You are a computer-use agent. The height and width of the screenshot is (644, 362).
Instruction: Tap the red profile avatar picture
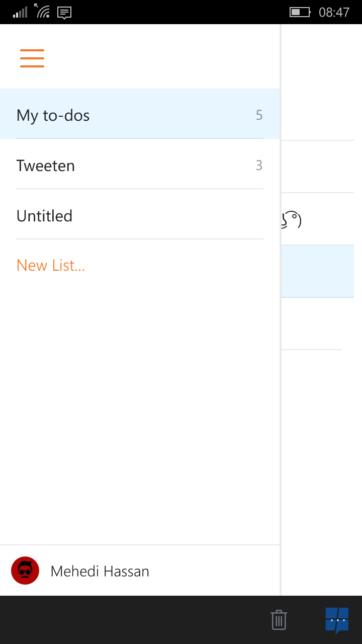[25, 571]
